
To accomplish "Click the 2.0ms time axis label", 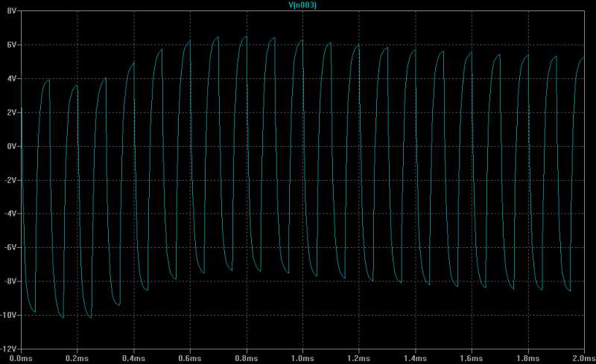I will pyautogui.click(x=584, y=358).
